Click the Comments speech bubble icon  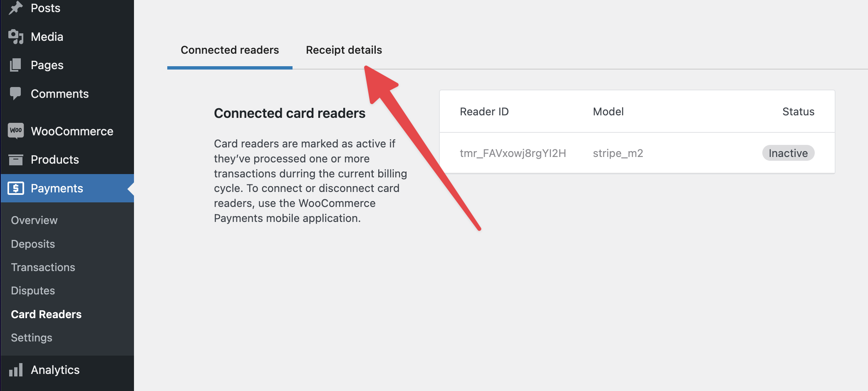click(x=15, y=93)
